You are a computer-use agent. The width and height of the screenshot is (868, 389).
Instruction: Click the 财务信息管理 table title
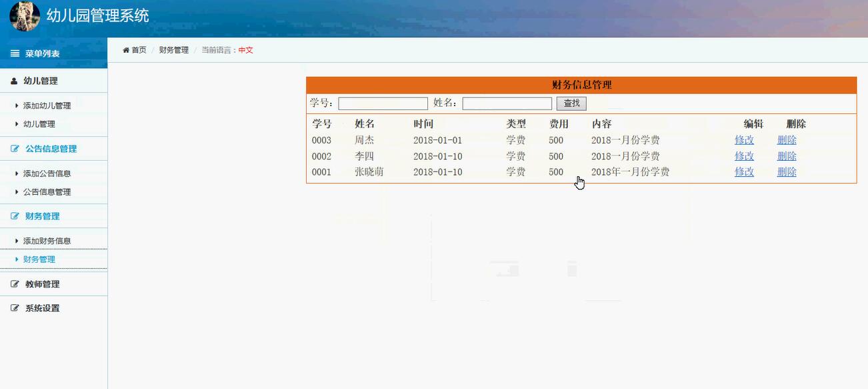582,85
